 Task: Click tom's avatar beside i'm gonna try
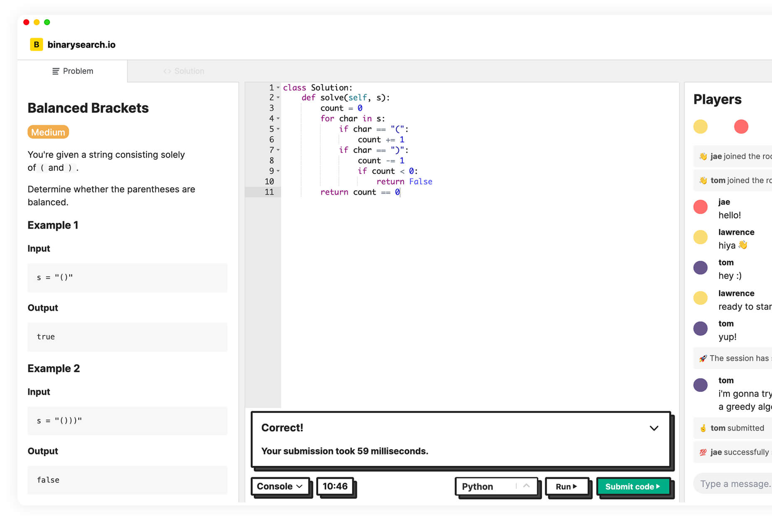pyautogui.click(x=700, y=385)
